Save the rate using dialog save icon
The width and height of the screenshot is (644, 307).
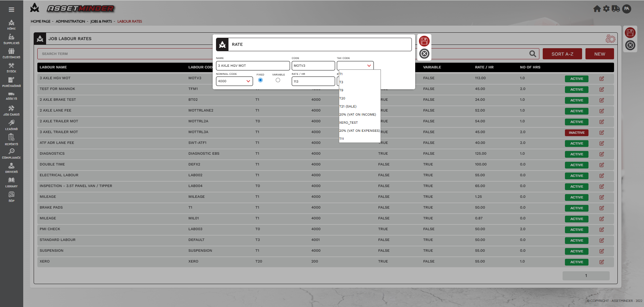(x=424, y=41)
